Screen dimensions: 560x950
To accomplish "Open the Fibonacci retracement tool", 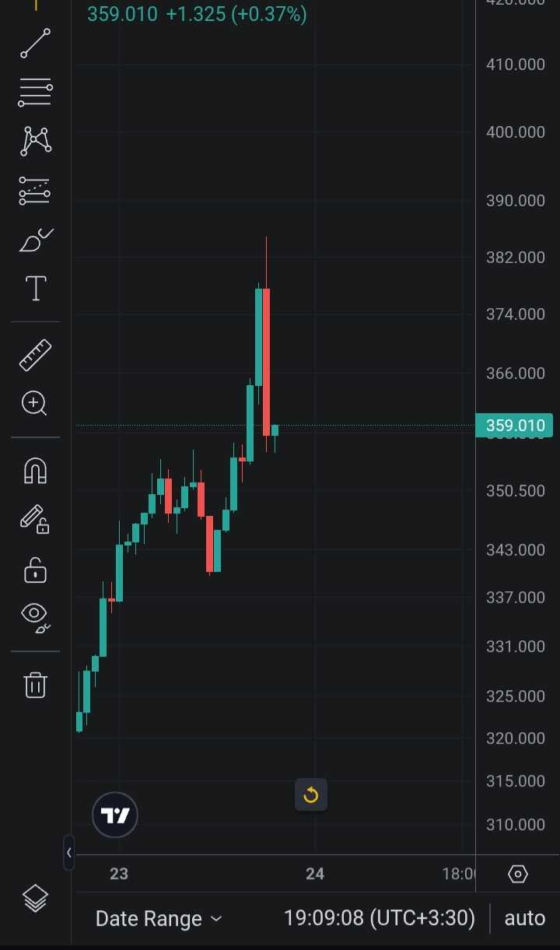I will 35,93.
